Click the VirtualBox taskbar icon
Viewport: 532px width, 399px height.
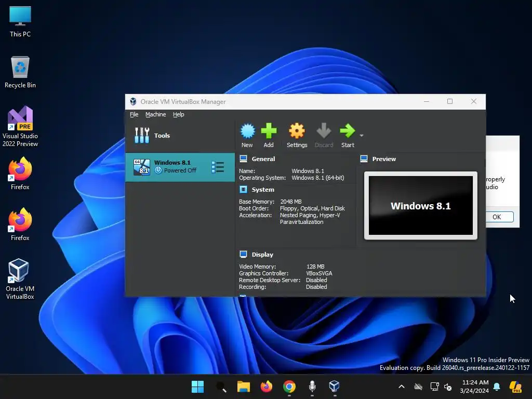tap(335, 387)
